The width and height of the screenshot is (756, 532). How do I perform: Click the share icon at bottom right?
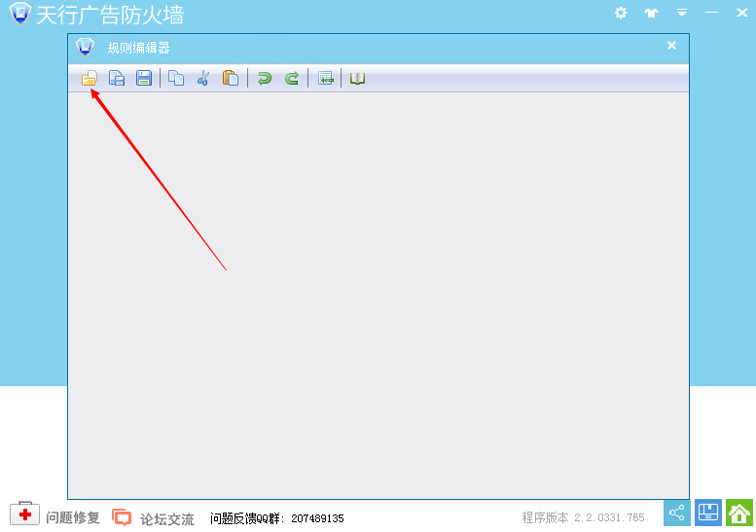(x=677, y=513)
